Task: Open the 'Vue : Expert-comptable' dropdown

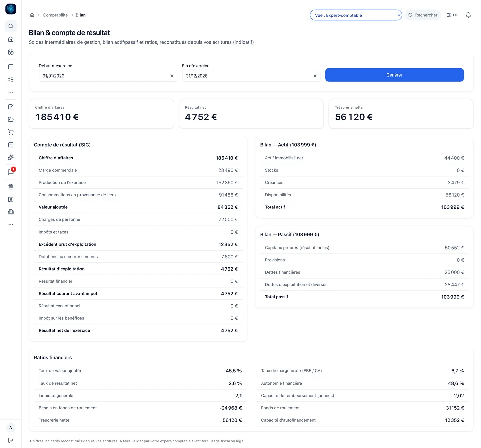Action: pyautogui.click(x=356, y=15)
